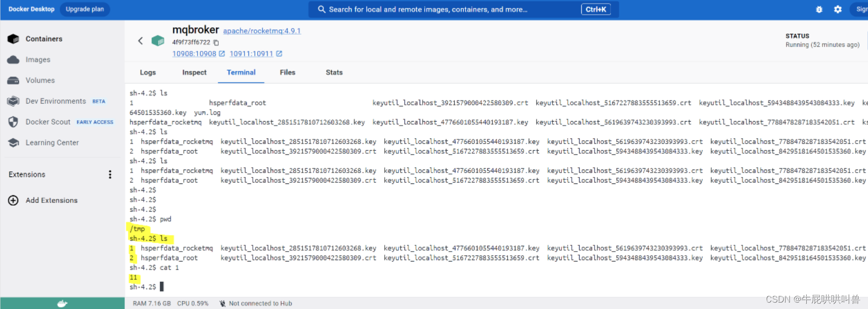Click the highlighted /tmp output line
The width and height of the screenshot is (868, 309).
tap(137, 229)
